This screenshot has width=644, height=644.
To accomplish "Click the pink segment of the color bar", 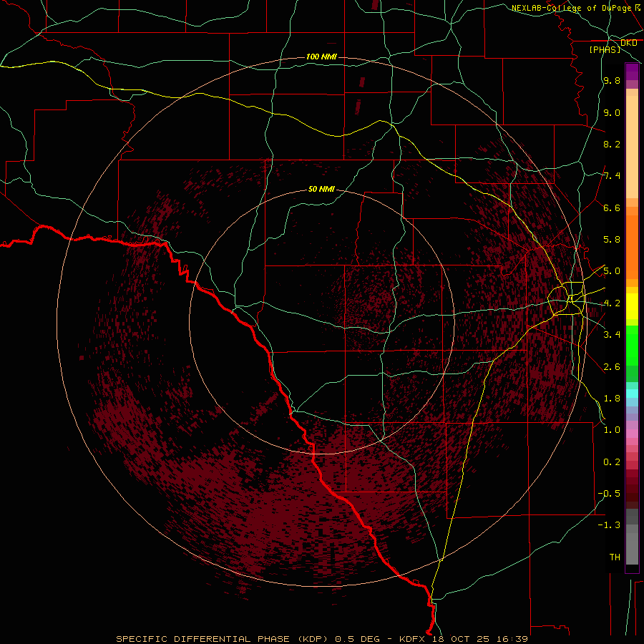I will tap(632, 434).
